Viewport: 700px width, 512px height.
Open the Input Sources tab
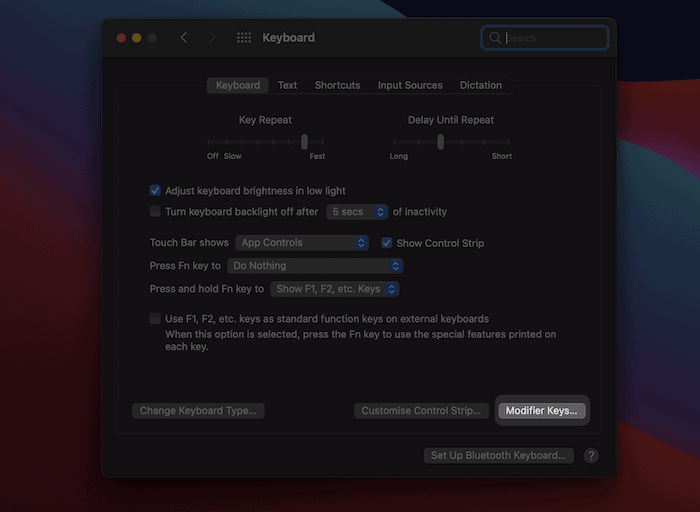click(410, 85)
